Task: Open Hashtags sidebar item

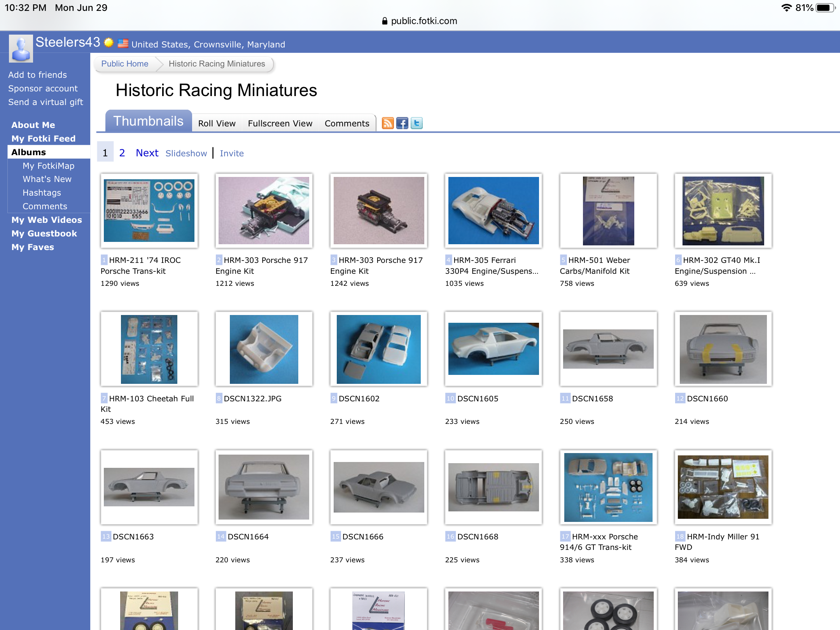Action: 42,192
